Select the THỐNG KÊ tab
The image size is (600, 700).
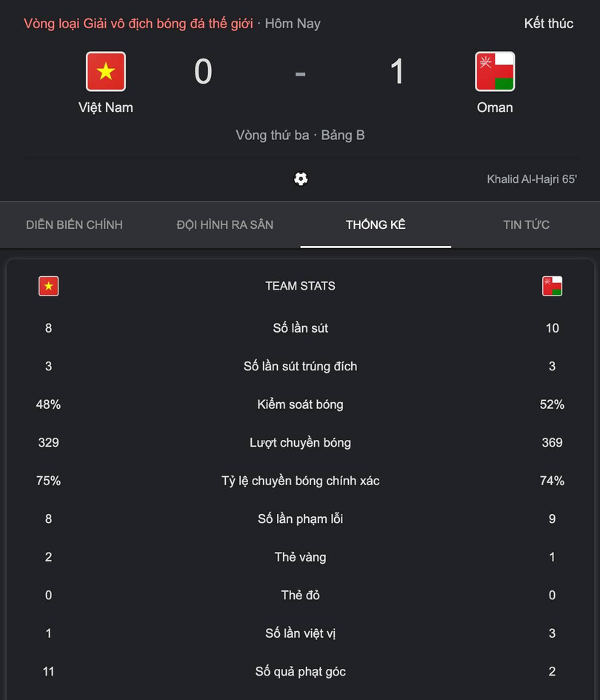[x=376, y=224]
